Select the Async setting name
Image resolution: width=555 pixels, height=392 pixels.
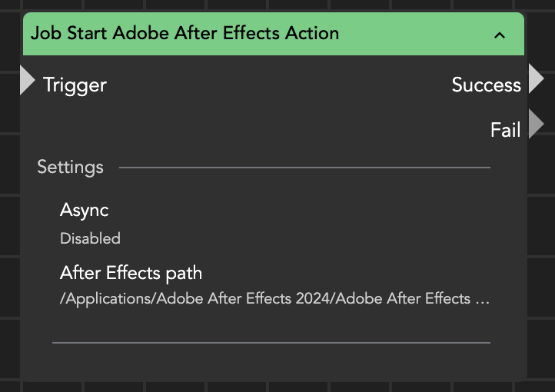tap(84, 210)
